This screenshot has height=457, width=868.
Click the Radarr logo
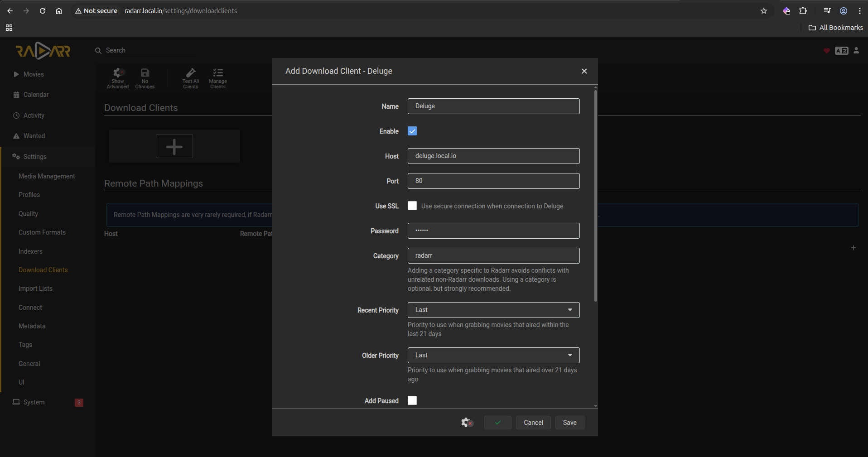pyautogui.click(x=43, y=51)
